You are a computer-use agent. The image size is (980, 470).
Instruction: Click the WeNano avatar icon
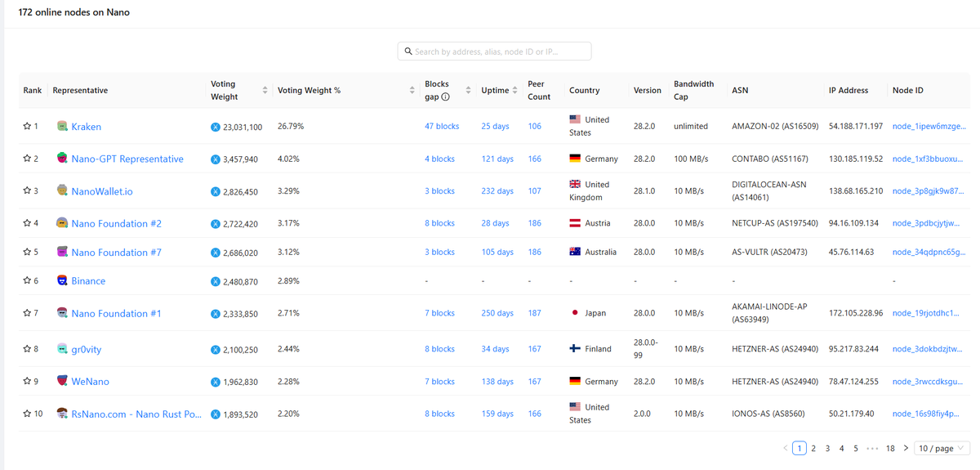click(x=62, y=381)
